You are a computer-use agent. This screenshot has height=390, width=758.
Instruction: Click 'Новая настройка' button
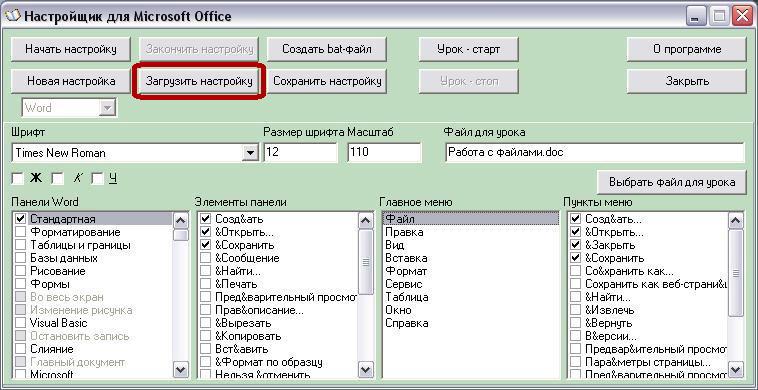71,81
